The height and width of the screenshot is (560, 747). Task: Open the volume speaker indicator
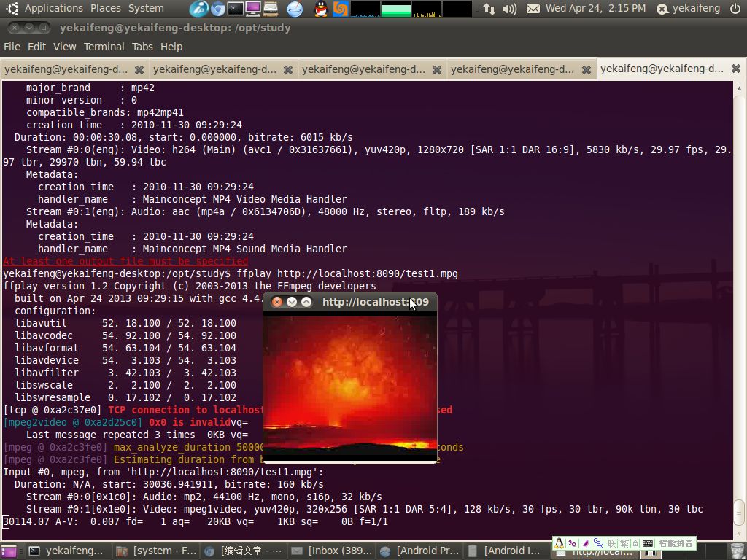tap(509, 9)
